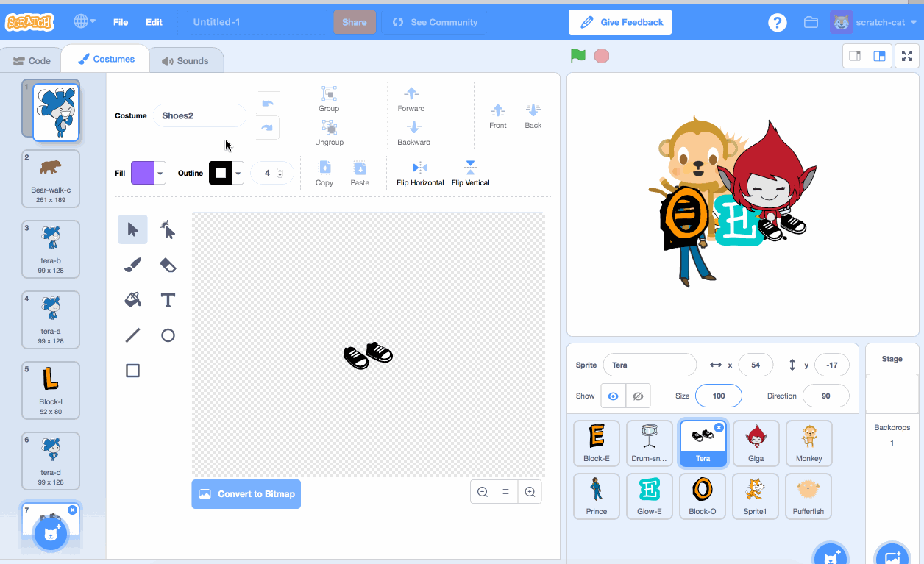This screenshot has height=564, width=924.
Task: Click the Scratch logo
Action: (30, 22)
